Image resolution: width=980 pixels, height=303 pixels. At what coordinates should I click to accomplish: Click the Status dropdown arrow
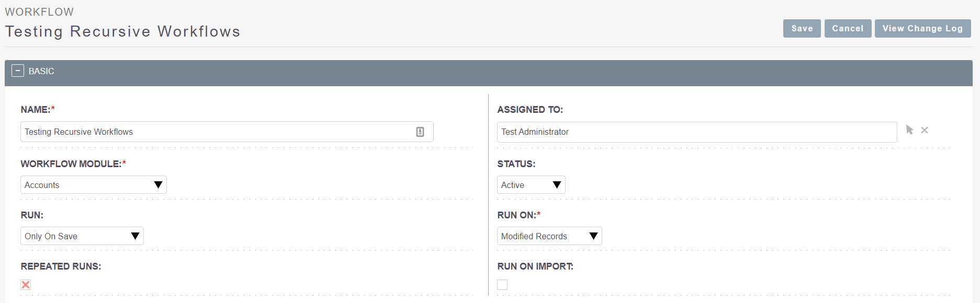[557, 185]
